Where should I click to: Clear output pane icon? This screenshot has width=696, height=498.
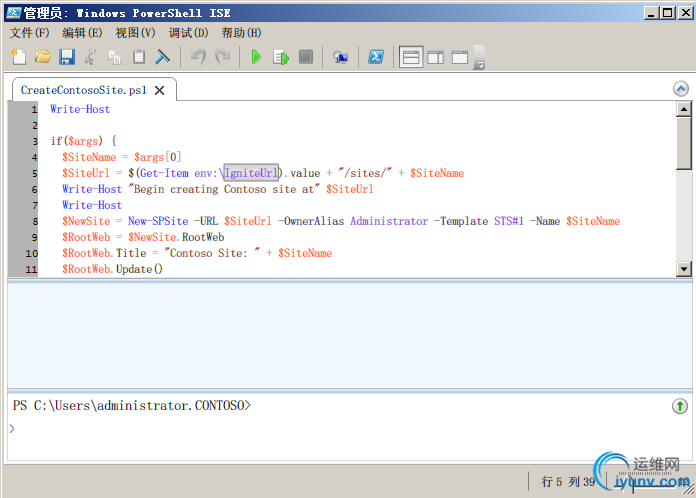pos(163,57)
